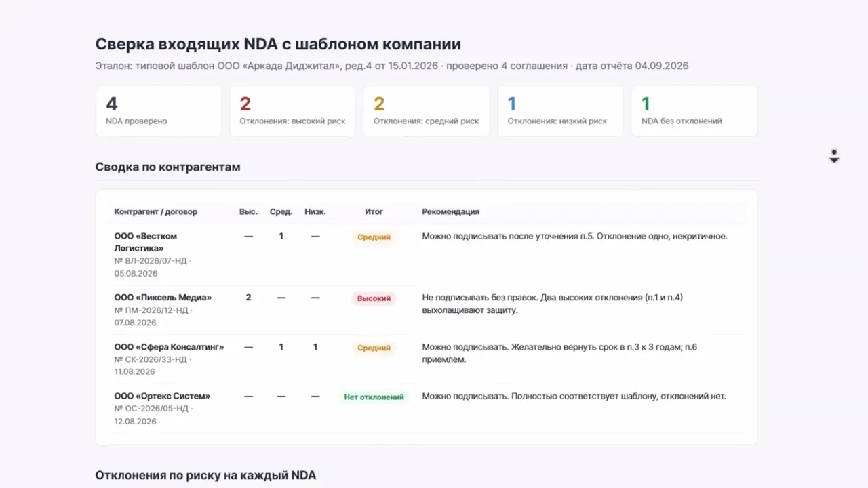868x488 pixels.
Task: Click the "Высокий" risk badge for Пиксель Медиа
Action: pos(374,298)
